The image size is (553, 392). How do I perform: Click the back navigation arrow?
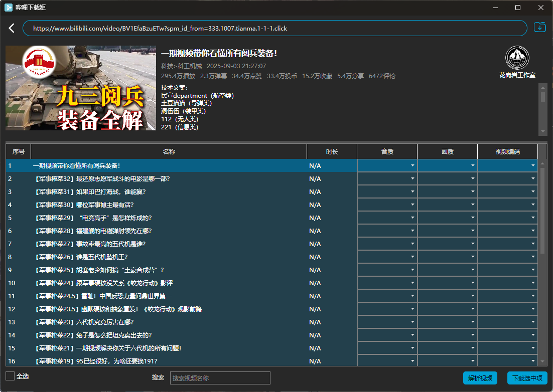(11, 28)
